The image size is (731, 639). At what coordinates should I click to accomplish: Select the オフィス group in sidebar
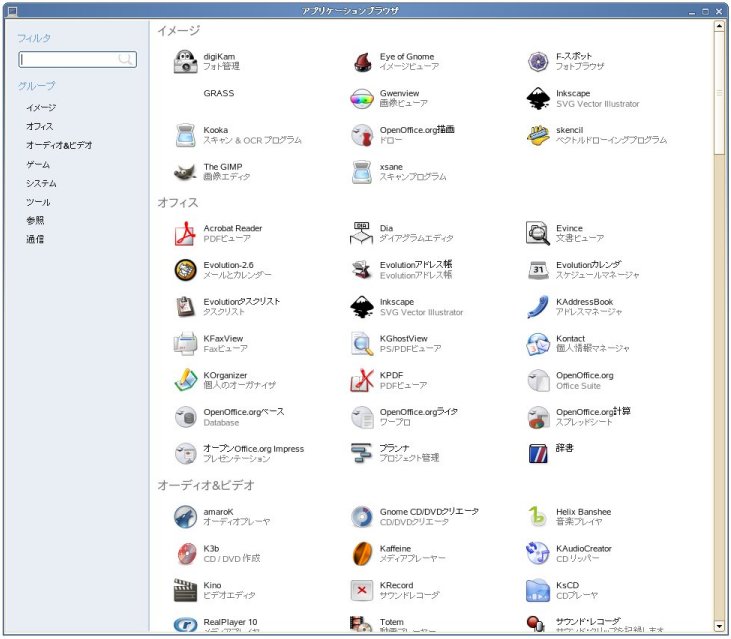(40, 126)
